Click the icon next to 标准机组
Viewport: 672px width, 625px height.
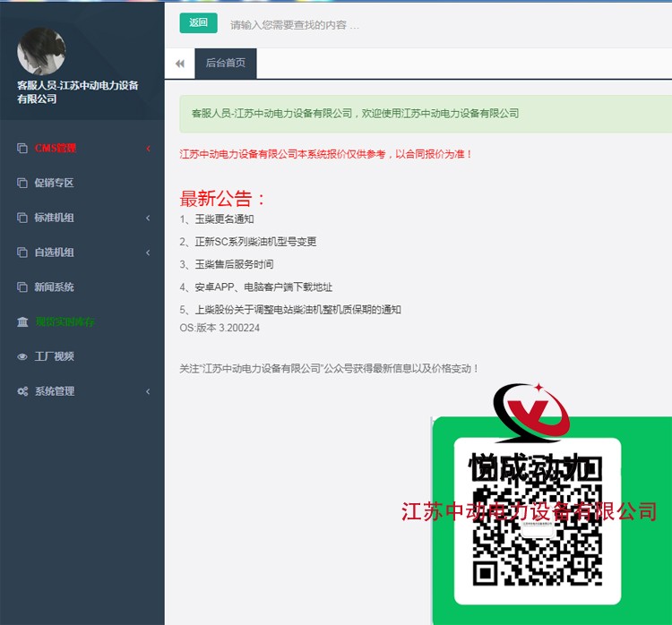click(x=22, y=218)
